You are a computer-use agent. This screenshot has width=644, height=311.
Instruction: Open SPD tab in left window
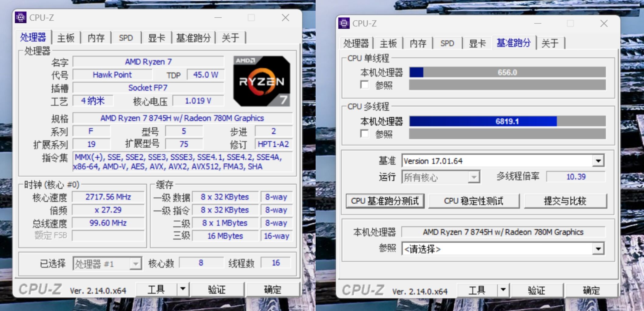tap(126, 38)
